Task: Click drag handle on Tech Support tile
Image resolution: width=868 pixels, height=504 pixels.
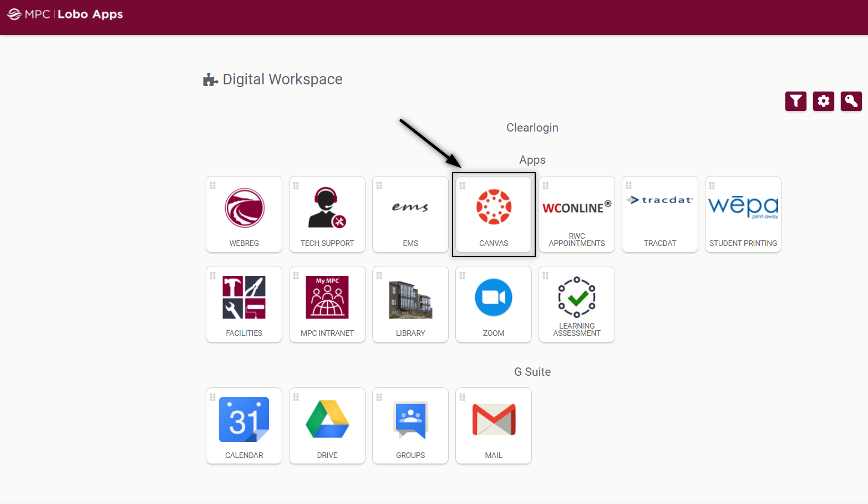Action: [296, 185]
